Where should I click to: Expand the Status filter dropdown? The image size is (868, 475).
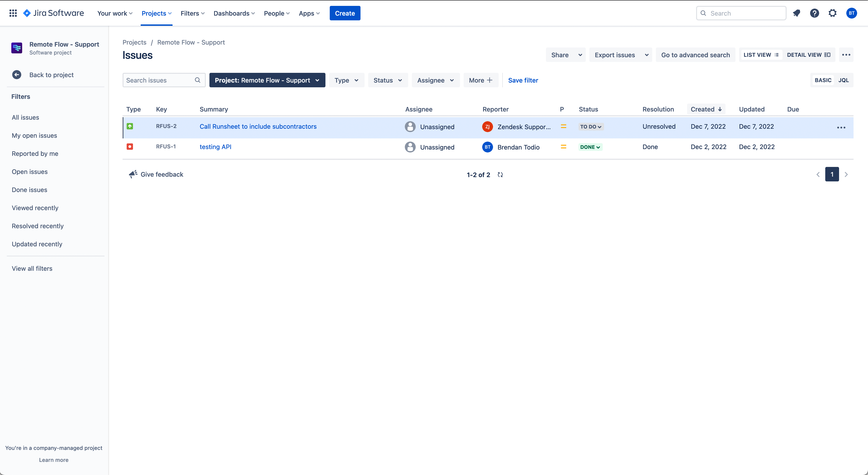[x=387, y=80]
